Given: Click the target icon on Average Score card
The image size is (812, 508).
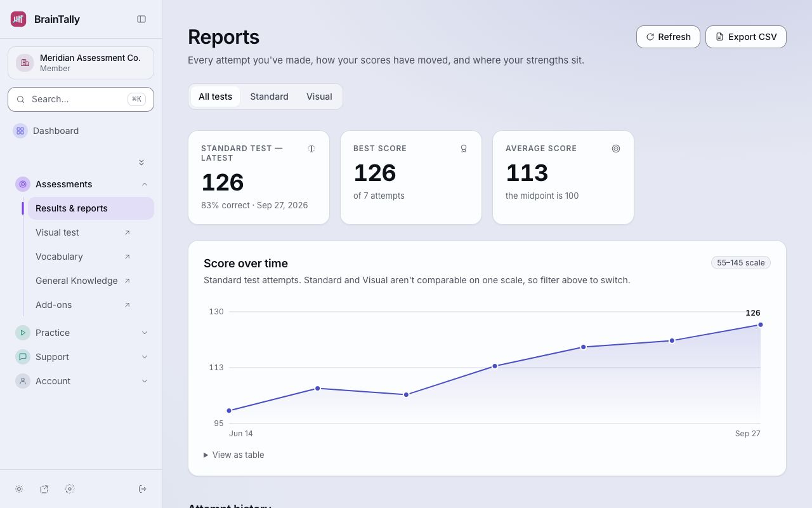Looking at the screenshot, I should pos(616,149).
